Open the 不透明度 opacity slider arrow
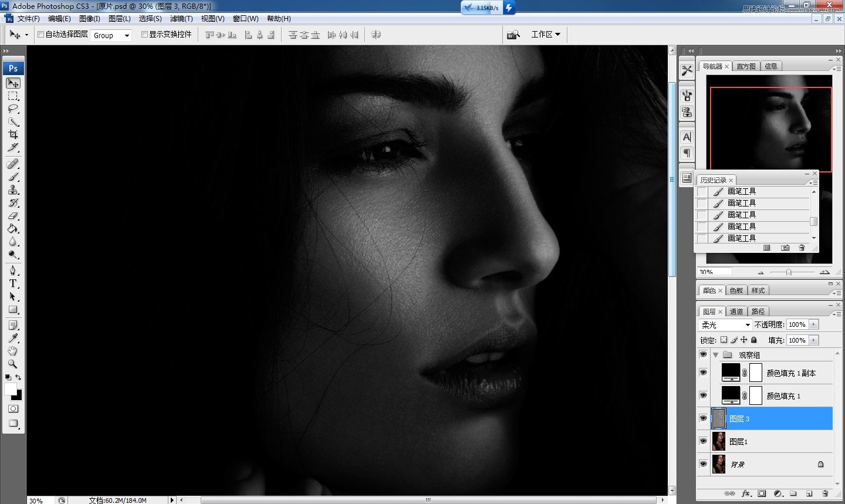Viewport: 845px width, 504px height. point(813,324)
